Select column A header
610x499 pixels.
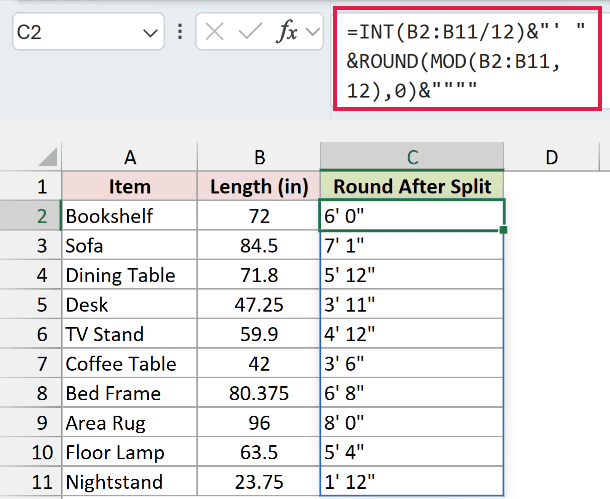[x=130, y=157]
